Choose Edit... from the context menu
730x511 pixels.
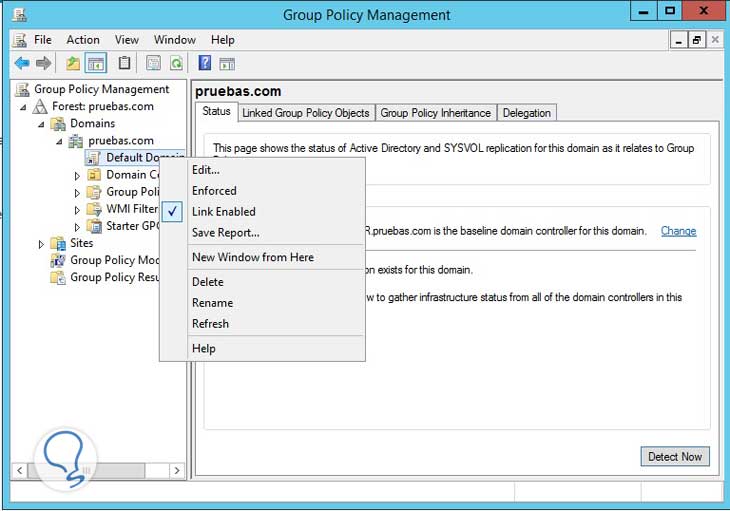coord(206,170)
